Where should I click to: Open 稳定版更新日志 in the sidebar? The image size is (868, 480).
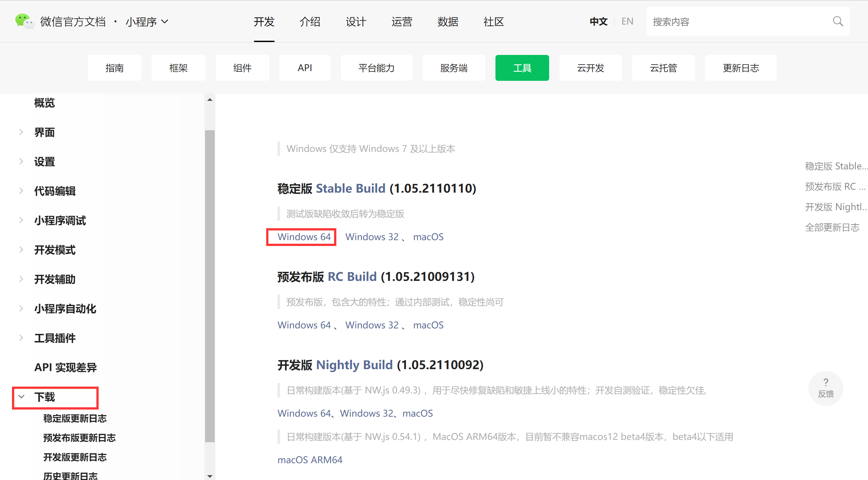(75, 418)
